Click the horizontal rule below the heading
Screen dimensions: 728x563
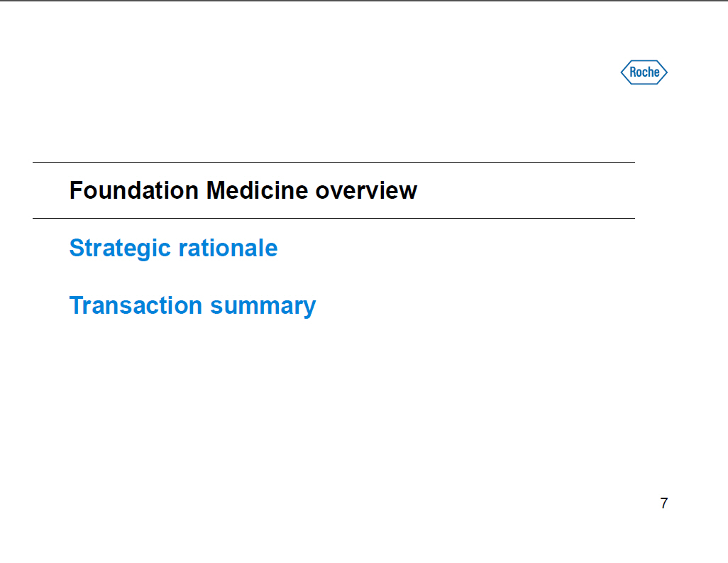[333, 218]
